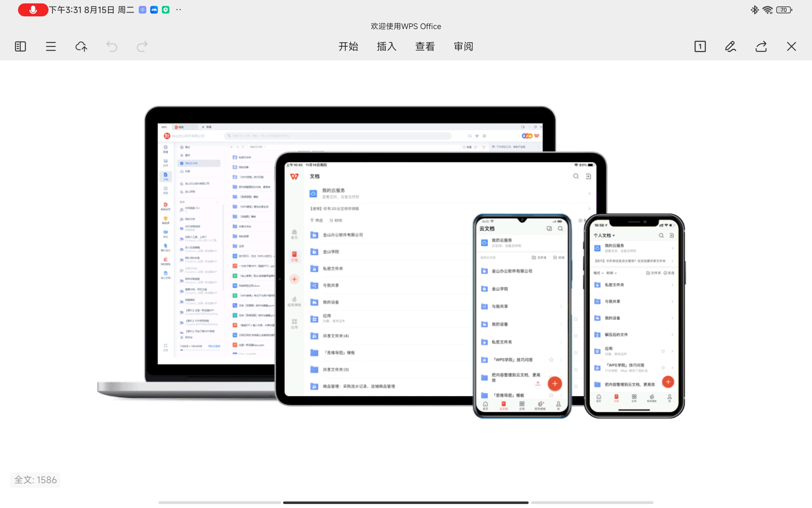The image size is (812, 508).
Task: Tap the red microphone recording indicator
Action: pyautogui.click(x=33, y=10)
